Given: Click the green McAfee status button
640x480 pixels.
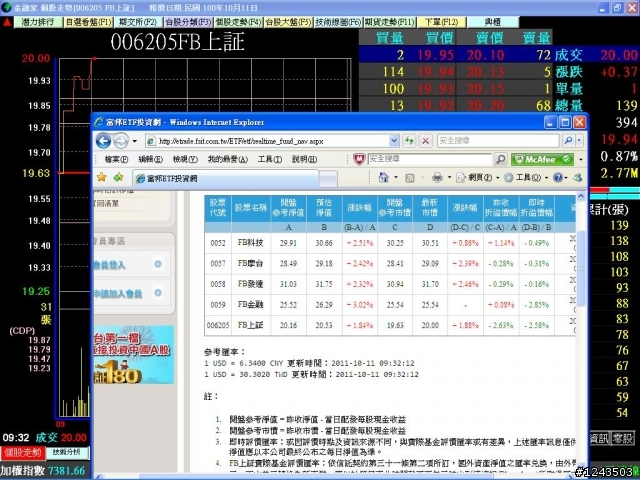Looking at the screenshot, I should (542, 159).
